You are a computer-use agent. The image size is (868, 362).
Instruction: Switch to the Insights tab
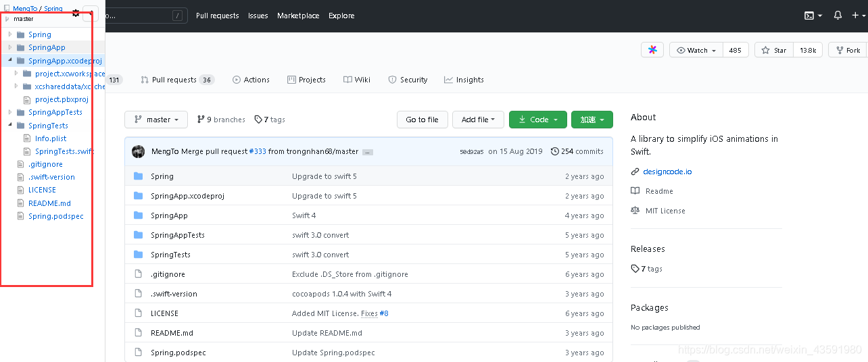coord(464,80)
